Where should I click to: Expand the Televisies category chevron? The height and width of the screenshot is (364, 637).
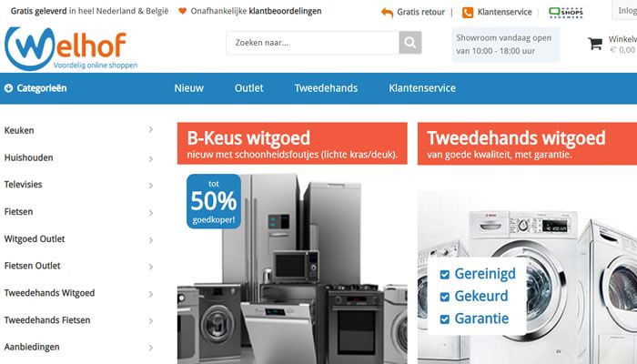click(151, 186)
